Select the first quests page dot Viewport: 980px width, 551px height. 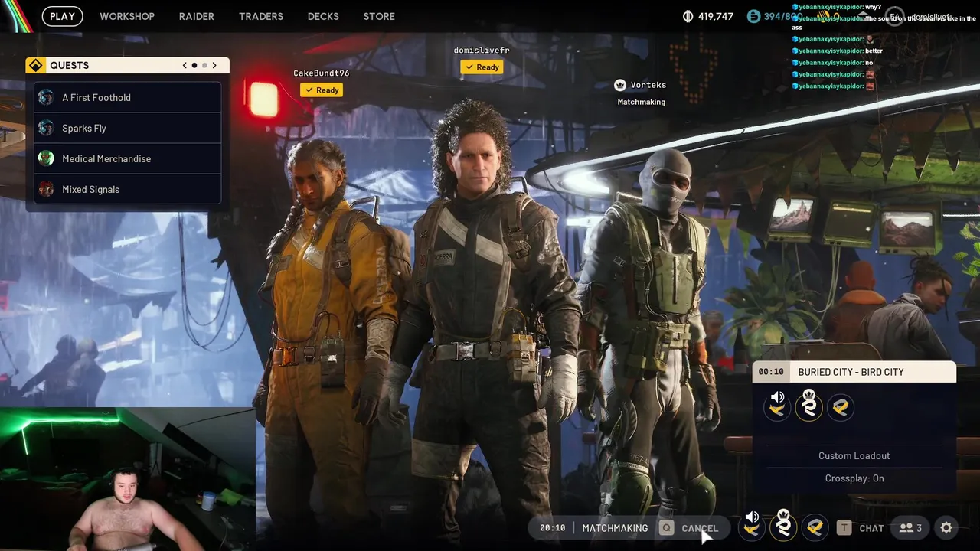pos(194,66)
